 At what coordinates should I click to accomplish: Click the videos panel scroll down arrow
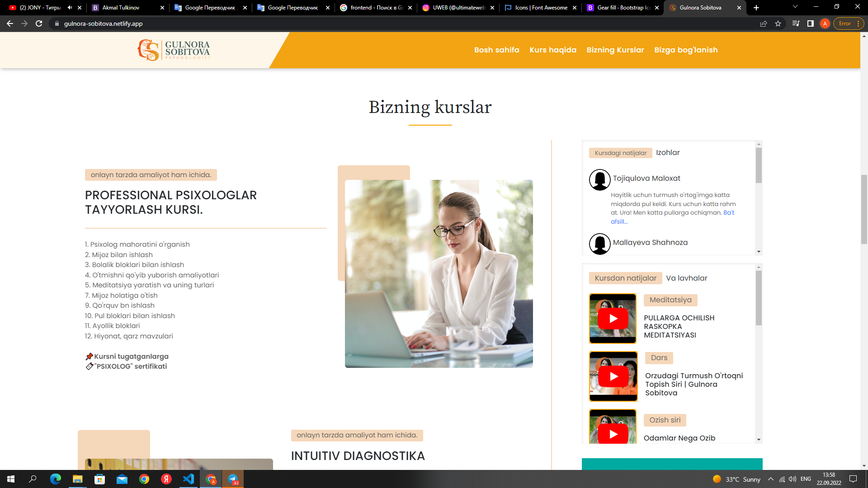pos(759,440)
